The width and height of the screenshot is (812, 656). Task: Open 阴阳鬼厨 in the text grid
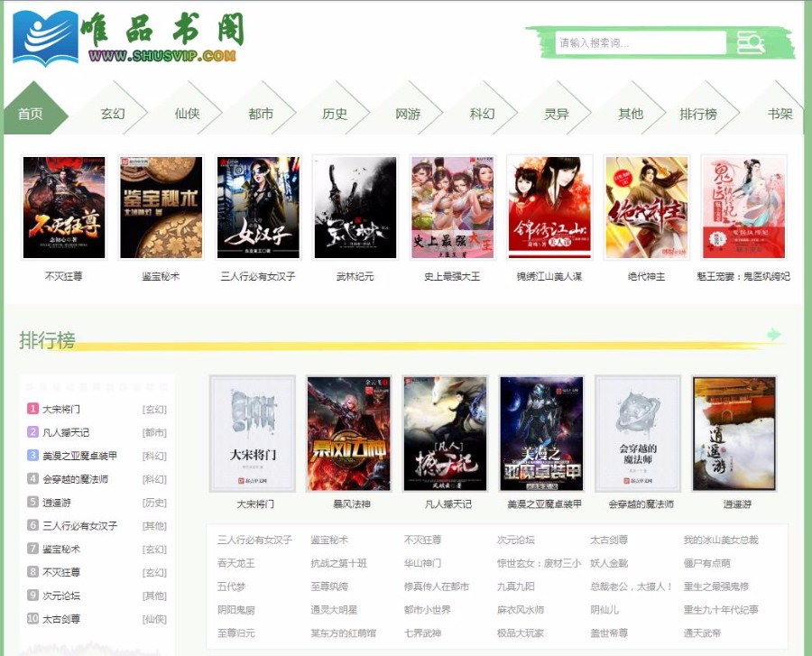tap(236, 609)
